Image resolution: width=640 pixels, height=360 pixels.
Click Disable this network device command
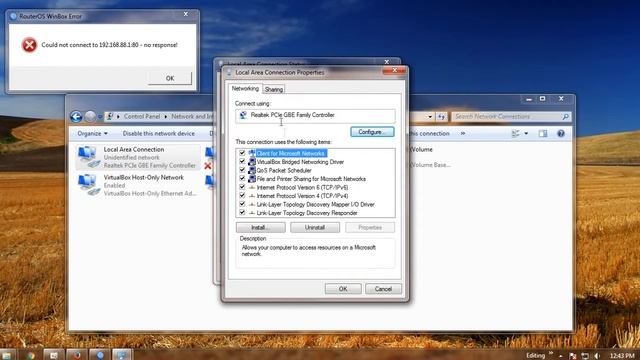159,133
